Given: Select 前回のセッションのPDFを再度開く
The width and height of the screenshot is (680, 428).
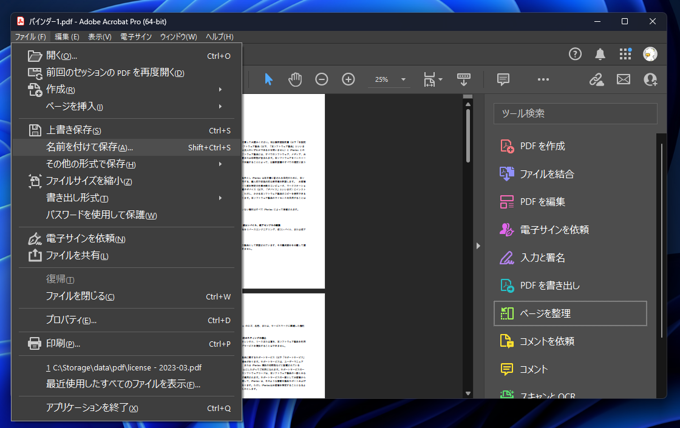Looking at the screenshot, I should click(127, 72).
